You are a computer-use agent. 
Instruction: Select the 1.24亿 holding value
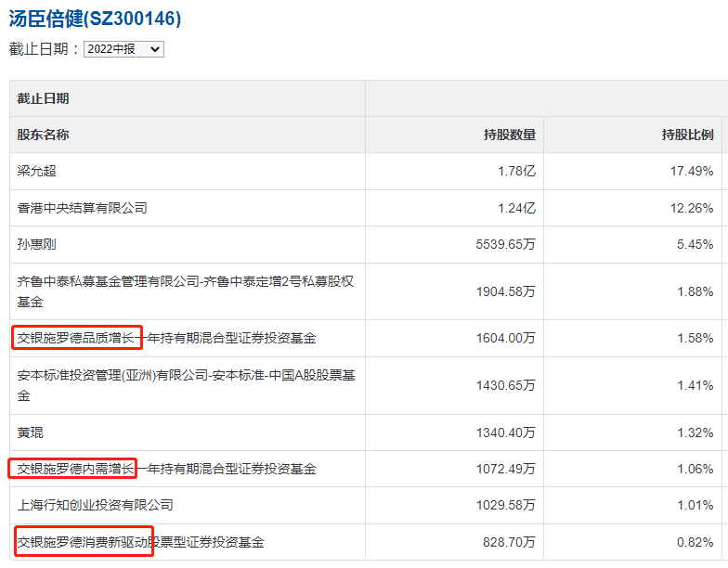(516, 208)
